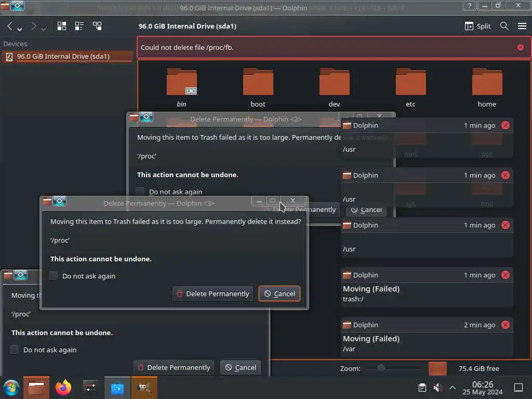Close the 'Moving (Failed) trash:/' notification
The height and width of the screenshot is (399, 532).
coord(506,275)
